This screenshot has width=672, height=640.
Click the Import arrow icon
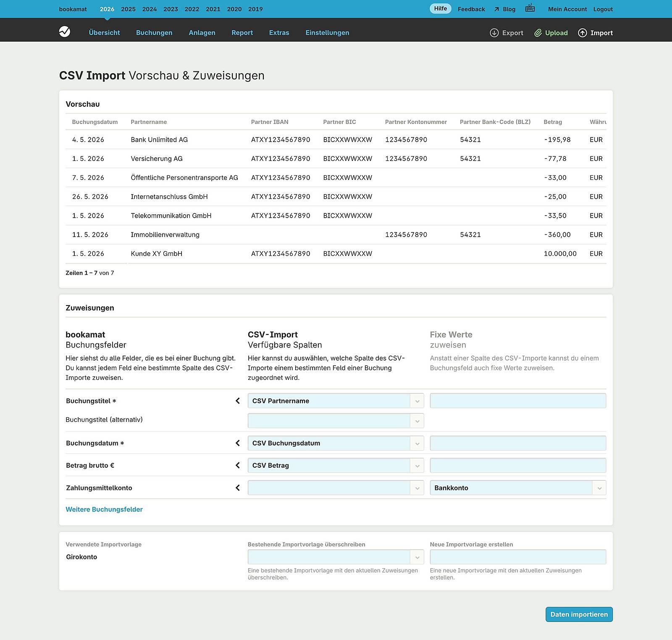[582, 33]
